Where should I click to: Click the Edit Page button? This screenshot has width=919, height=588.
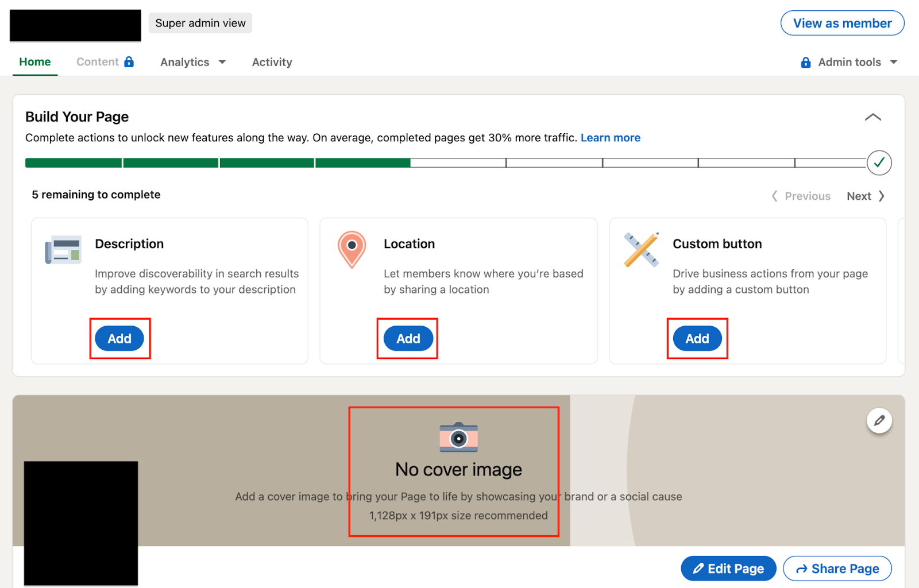pos(728,568)
